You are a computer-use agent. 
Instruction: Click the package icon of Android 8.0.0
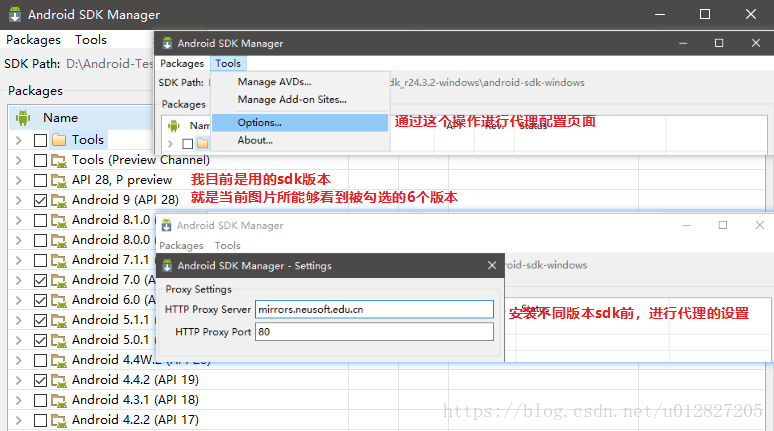59,240
